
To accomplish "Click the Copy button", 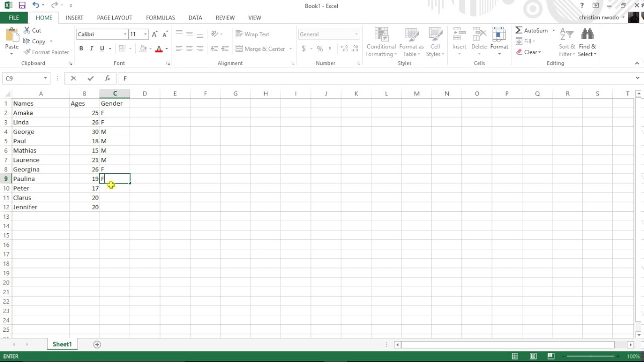I will 34,42.
